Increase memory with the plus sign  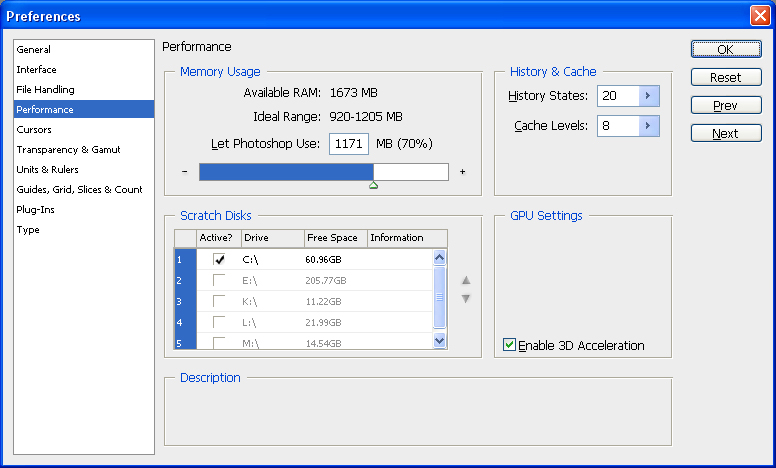point(462,172)
